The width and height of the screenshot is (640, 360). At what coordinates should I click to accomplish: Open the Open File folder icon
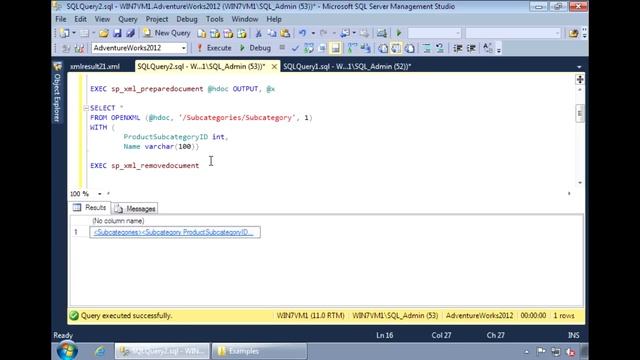104,33
